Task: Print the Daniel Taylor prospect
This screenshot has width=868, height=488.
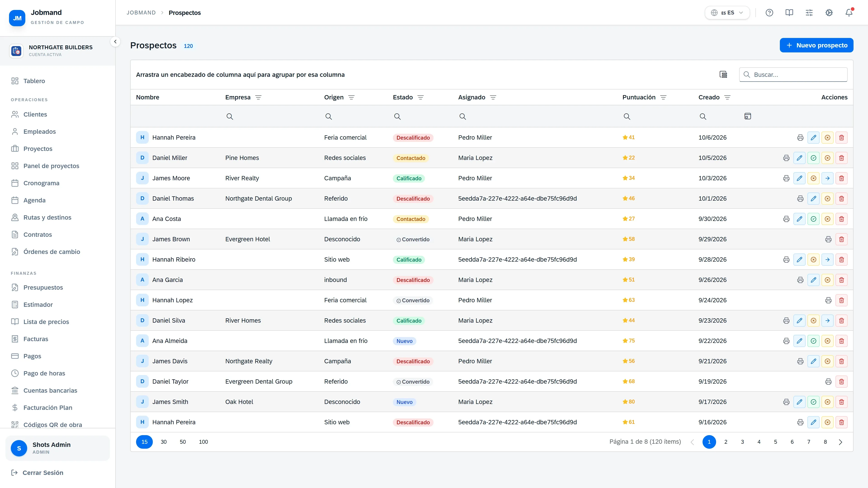Action: coord(828,382)
